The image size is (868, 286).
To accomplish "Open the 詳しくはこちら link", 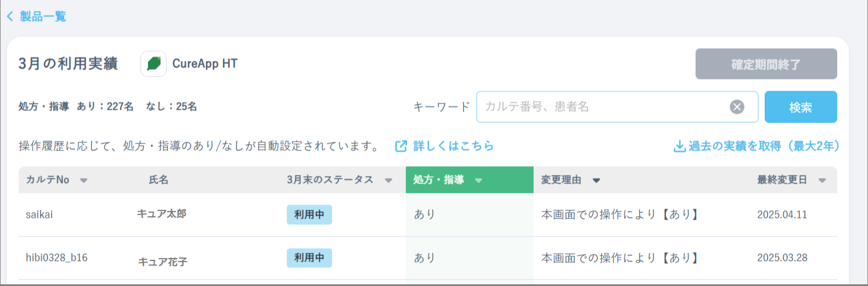I will tap(453, 146).
